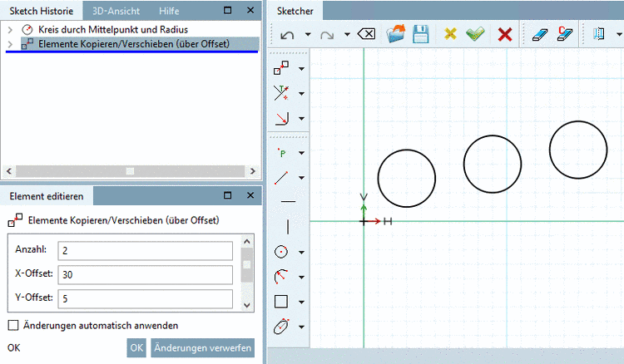Image resolution: width=624 pixels, height=364 pixels.
Task: Select the vertical line tool
Action: 288,227
